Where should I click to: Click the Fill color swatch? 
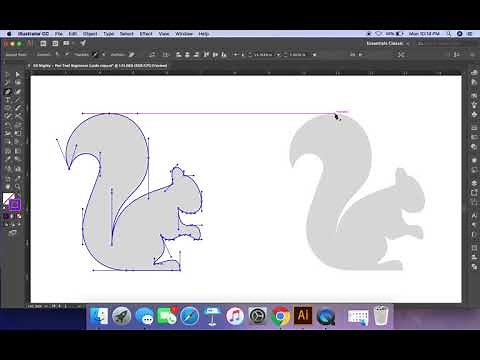coord(8,198)
